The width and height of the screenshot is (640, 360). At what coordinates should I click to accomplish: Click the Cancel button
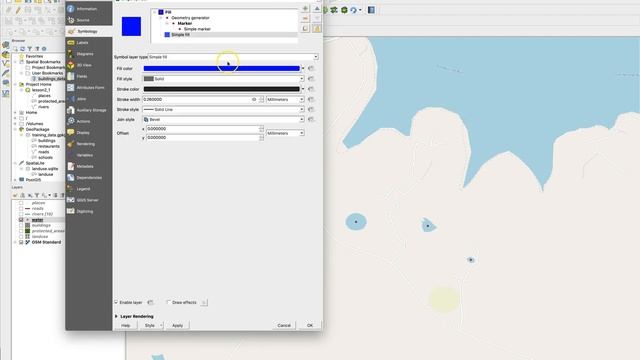284,325
